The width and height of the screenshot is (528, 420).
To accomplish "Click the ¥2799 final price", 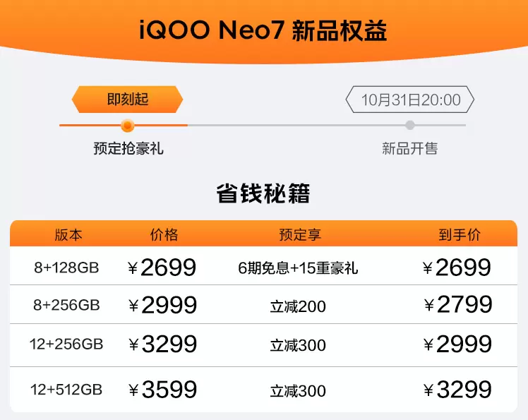I will [x=458, y=305].
